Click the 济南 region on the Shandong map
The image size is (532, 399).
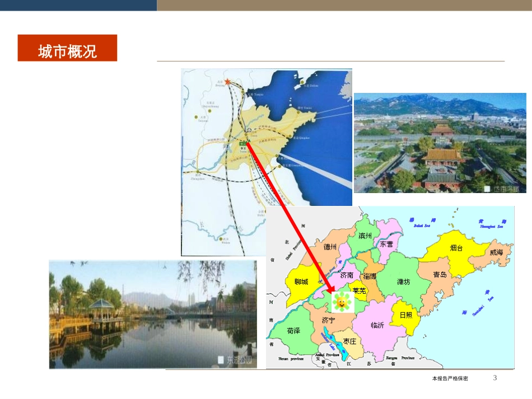pos(347,275)
